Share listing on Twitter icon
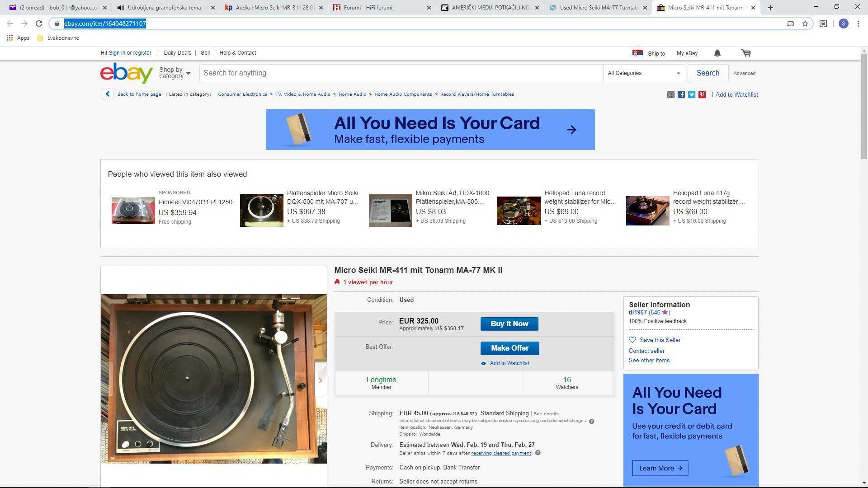The image size is (868, 488). (x=692, y=94)
